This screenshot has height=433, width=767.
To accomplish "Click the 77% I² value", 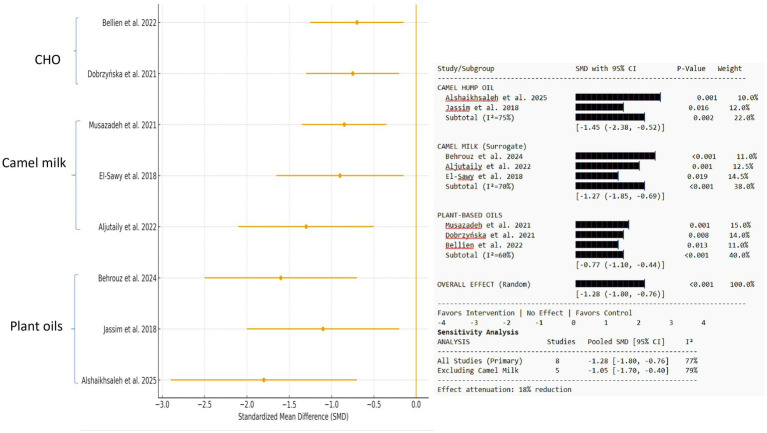I will tap(692, 361).
